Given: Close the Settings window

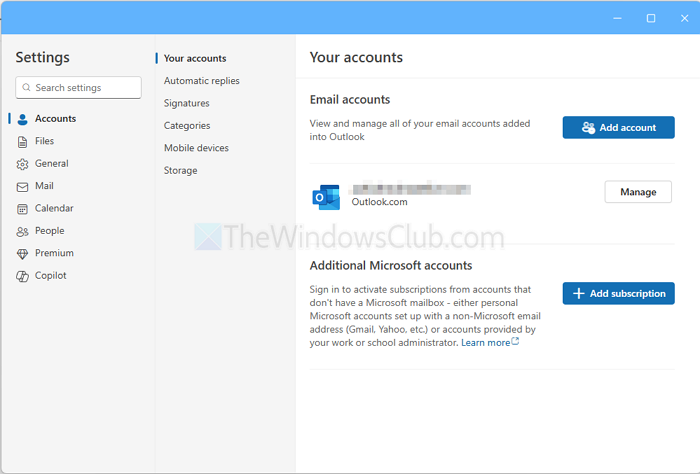Looking at the screenshot, I should [x=684, y=18].
